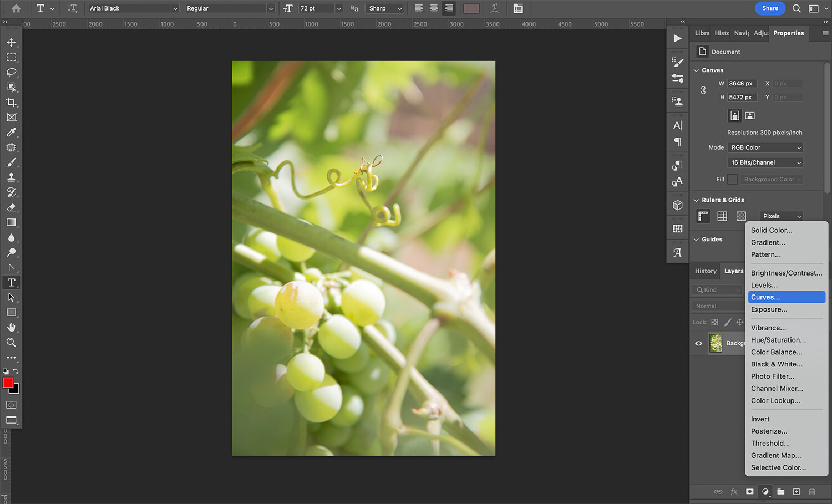Select the Eyedropper tool

(11, 133)
